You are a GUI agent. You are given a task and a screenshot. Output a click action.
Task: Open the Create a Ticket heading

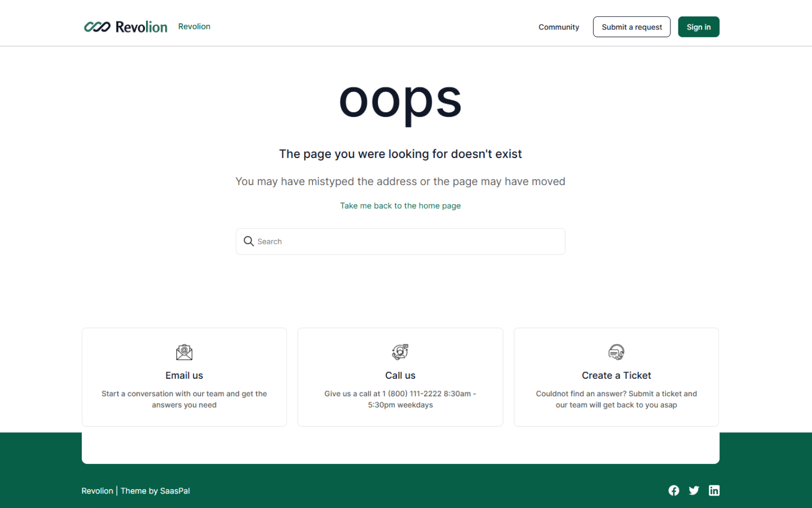(616, 375)
